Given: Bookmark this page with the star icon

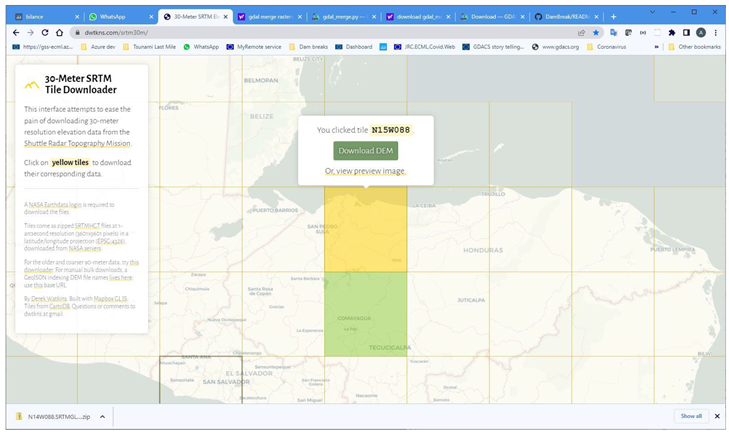Looking at the screenshot, I should 596,32.
